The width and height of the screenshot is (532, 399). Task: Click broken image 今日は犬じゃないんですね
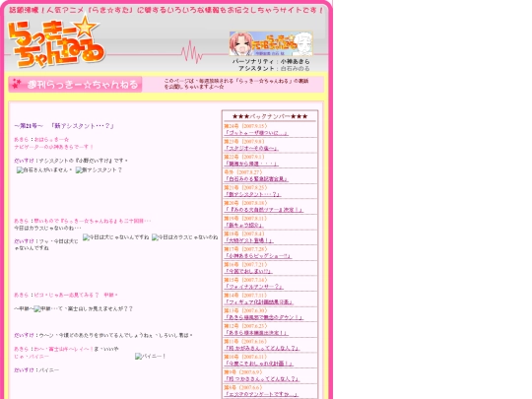116,237
